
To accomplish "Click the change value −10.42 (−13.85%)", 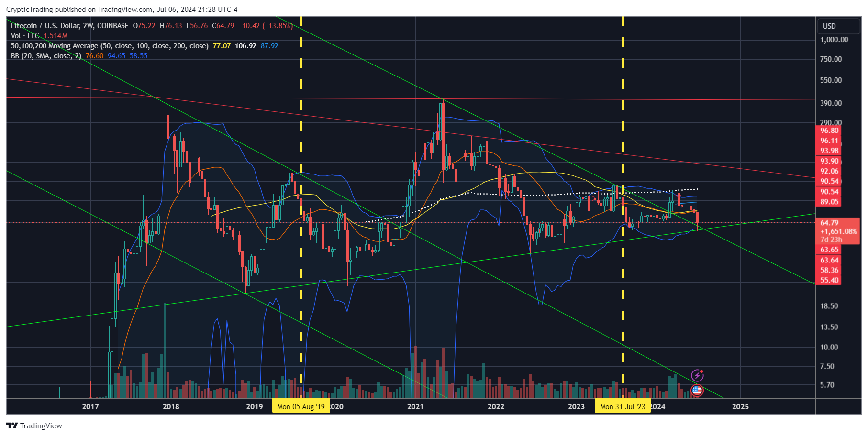I will point(266,26).
